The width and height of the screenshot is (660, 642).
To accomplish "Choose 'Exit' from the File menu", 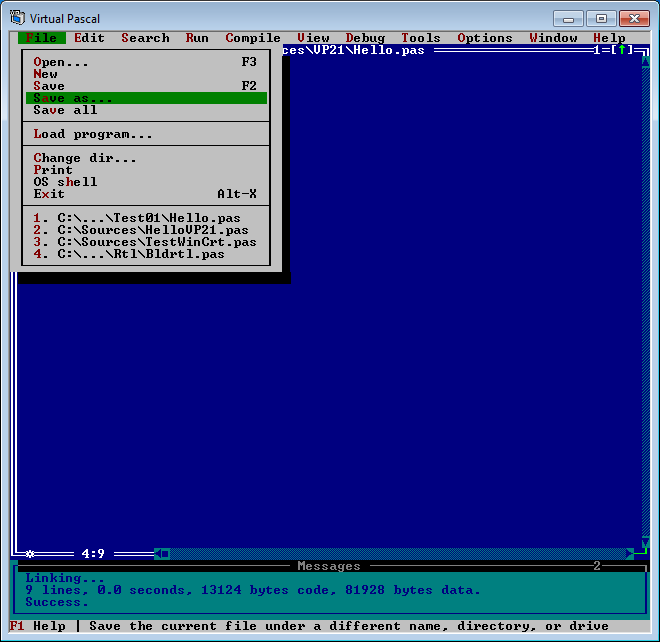I will (x=49, y=194).
